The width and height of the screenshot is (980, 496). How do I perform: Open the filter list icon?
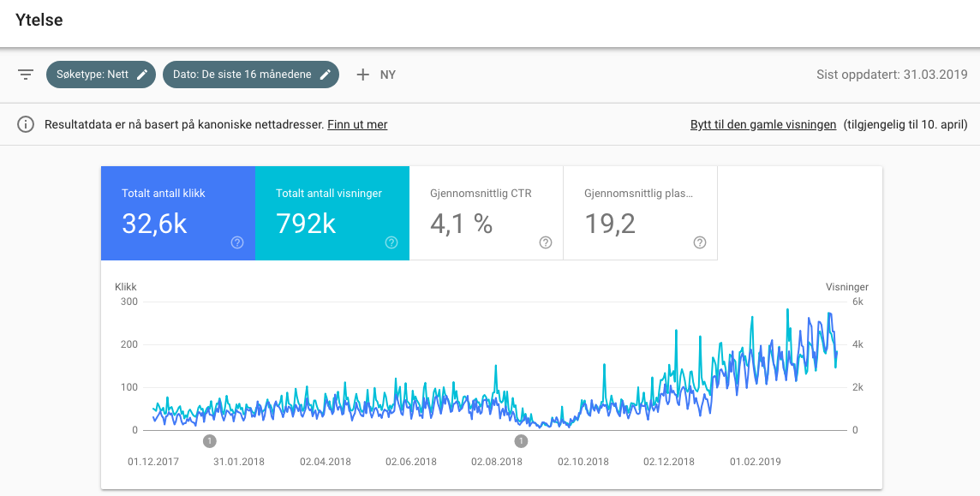point(26,75)
